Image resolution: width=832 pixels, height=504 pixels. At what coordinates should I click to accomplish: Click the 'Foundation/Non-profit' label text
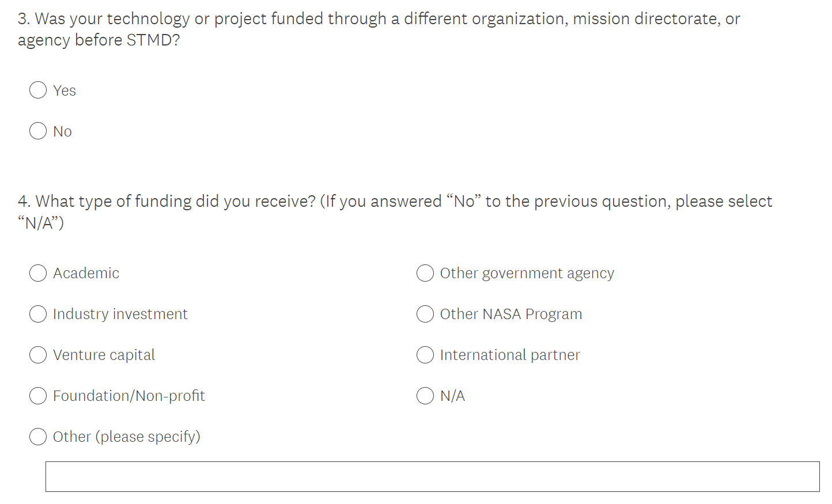point(129,396)
